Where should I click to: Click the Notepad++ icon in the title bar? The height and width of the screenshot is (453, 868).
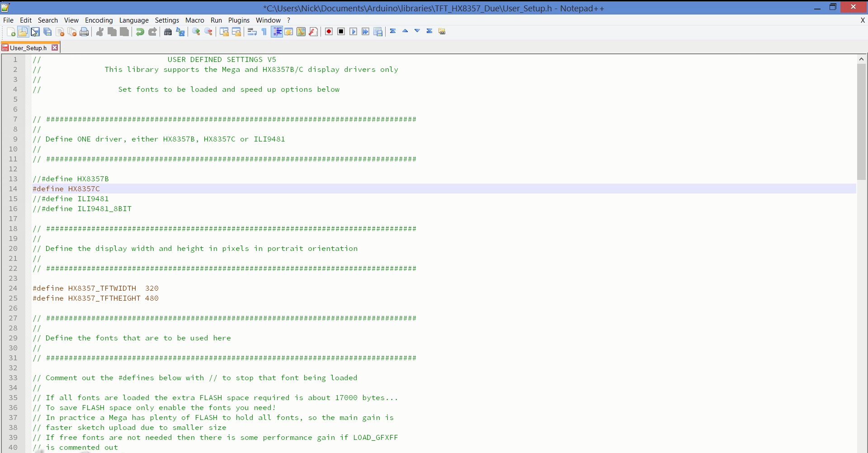(5, 7)
